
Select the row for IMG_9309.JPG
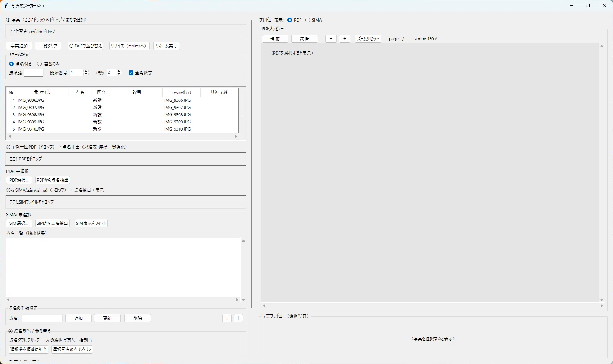pos(122,122)
